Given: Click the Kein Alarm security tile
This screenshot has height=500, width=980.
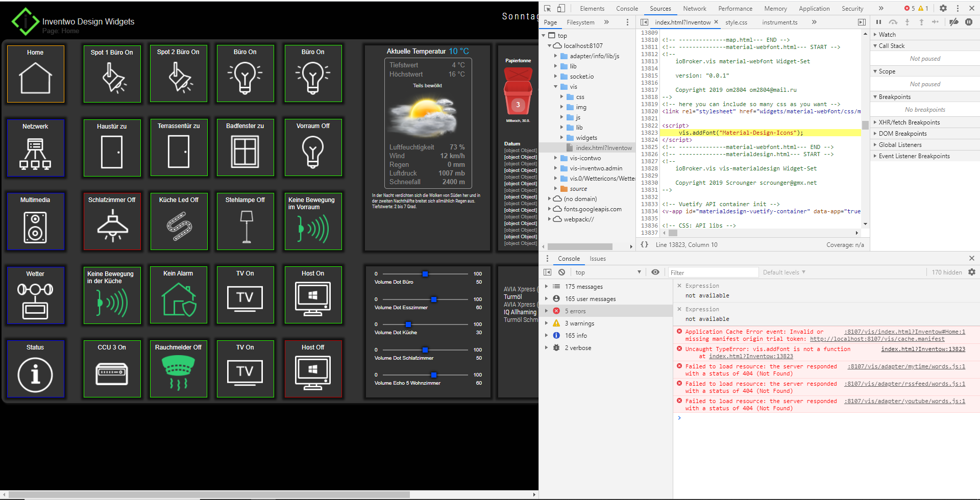Looking at the screenshot, I should click(179, 295).
